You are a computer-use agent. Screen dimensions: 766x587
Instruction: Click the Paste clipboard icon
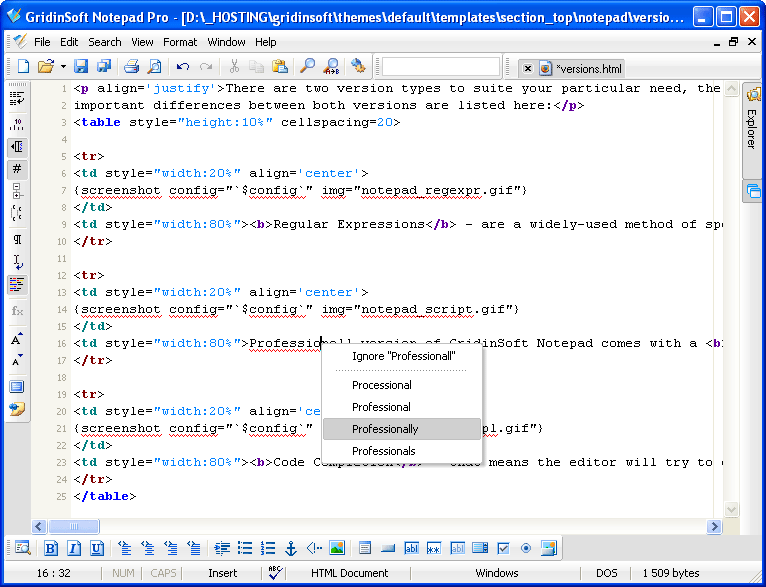[279, 66]
